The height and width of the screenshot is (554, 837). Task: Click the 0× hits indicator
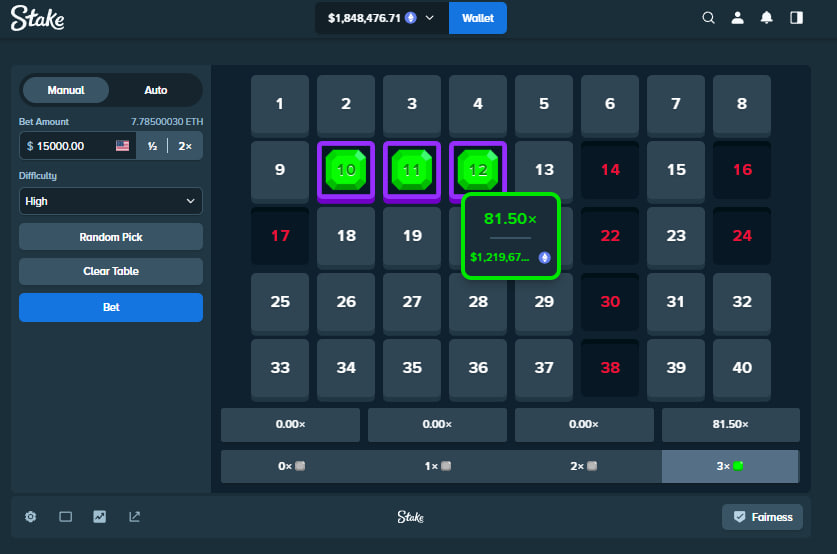tap(290, 466)
